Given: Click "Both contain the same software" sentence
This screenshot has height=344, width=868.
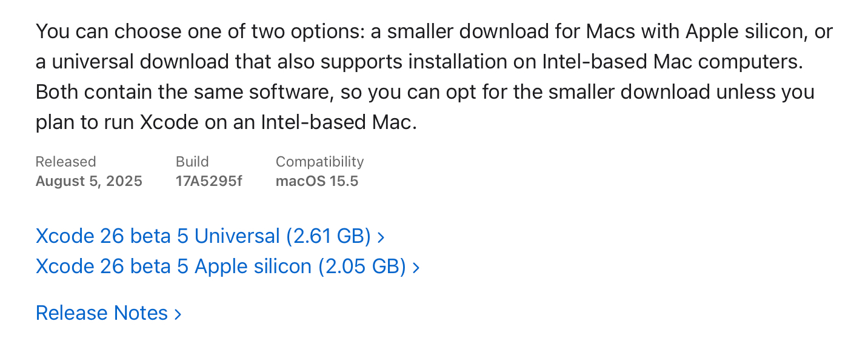Looking at the screenshot, I should [x=182, y=92].
